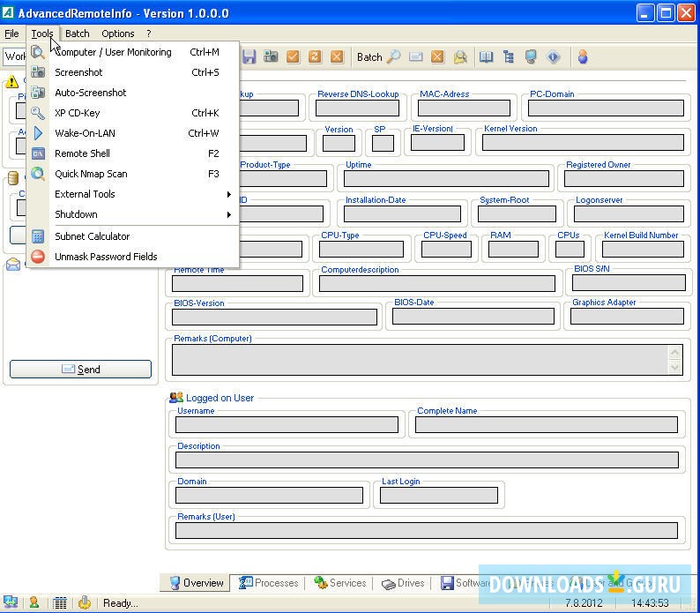Click the orange X icon in Batch group
This screenshot has width=700, height=613.
[437, 56]
